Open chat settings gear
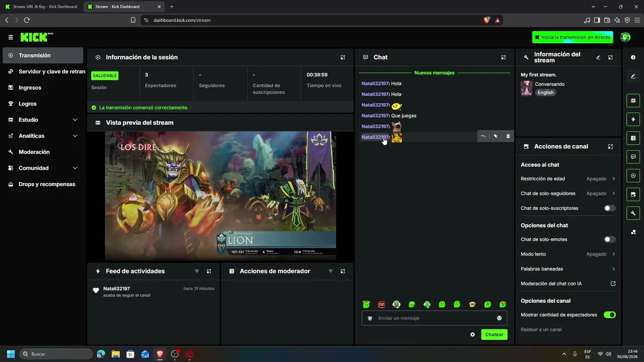Screen dimensions: 644x362 (472, 334)
